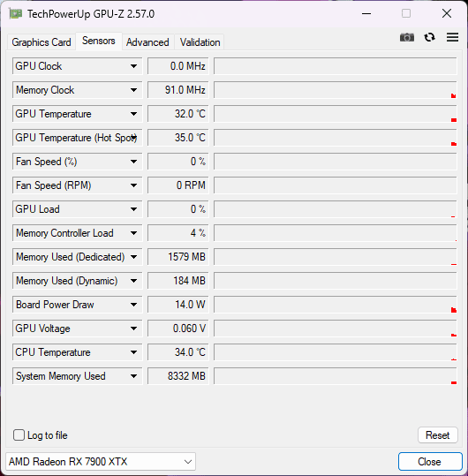The width and height of the screenshot is (468, 476).
Task: Click the Memory Clock history graph
Action: pos(336,90)
